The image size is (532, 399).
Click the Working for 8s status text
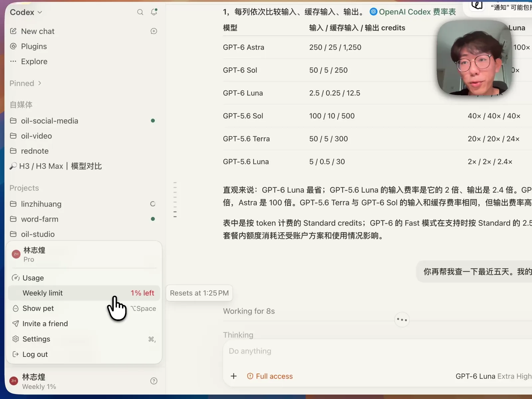tap(249, 311)
